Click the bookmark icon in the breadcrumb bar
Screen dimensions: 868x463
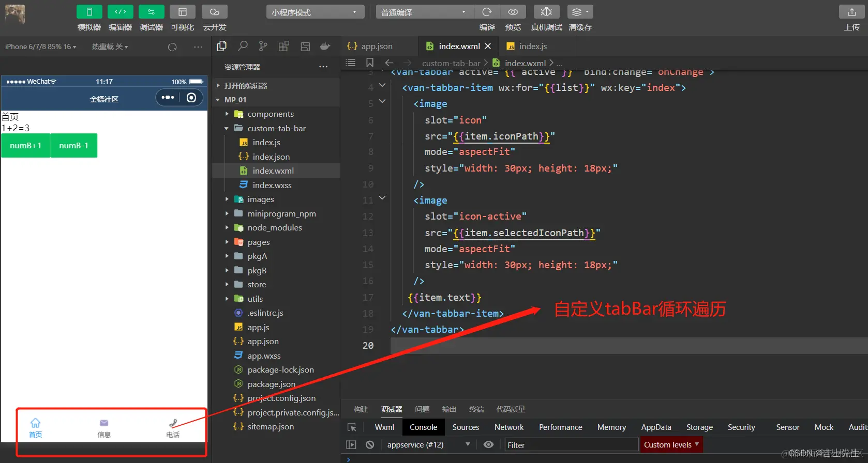click(370, 63)
